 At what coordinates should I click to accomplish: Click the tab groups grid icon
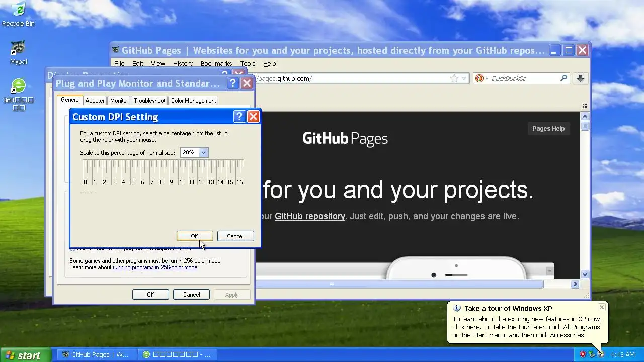coord(584,106)
